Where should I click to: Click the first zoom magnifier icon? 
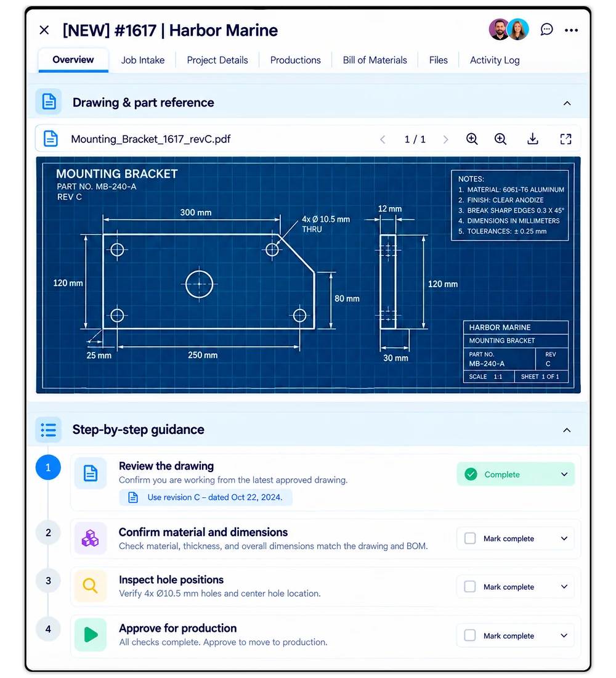[x=472, y=139]
